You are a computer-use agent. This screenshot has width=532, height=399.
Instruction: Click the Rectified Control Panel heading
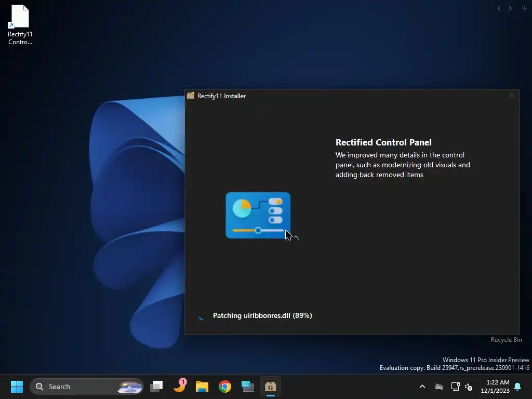point(383,142)
